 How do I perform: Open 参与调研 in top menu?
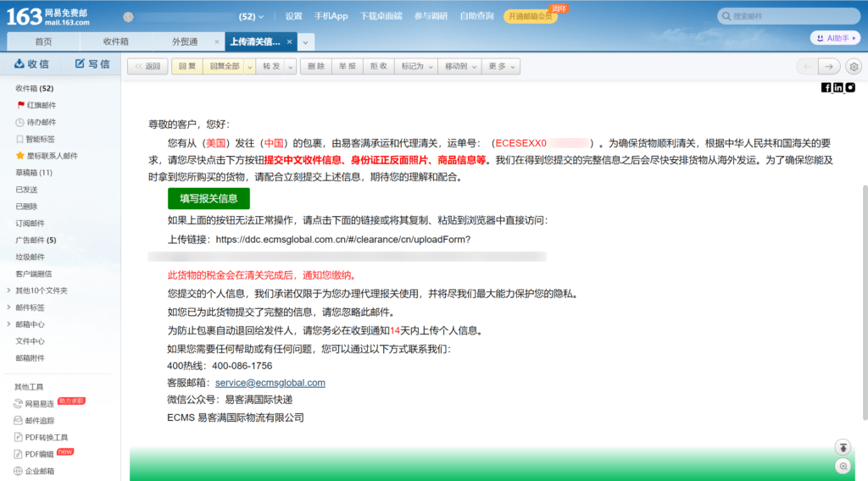tap(431, 16)
